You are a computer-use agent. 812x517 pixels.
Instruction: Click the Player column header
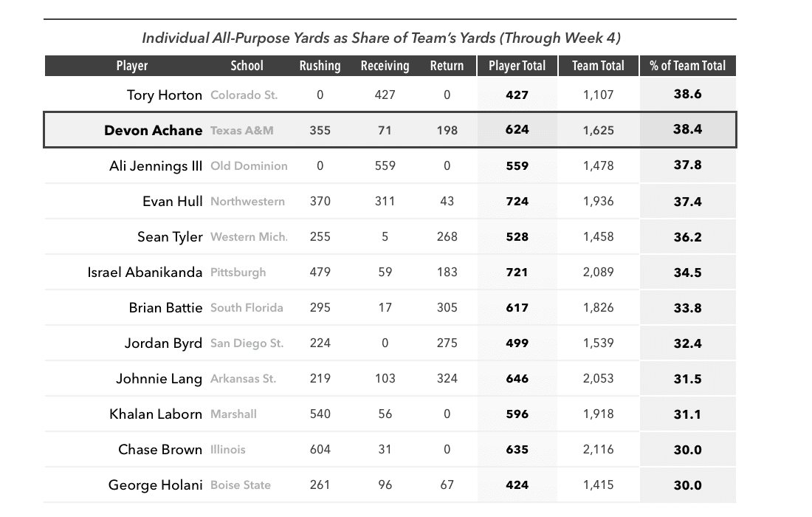click(132, 66)
